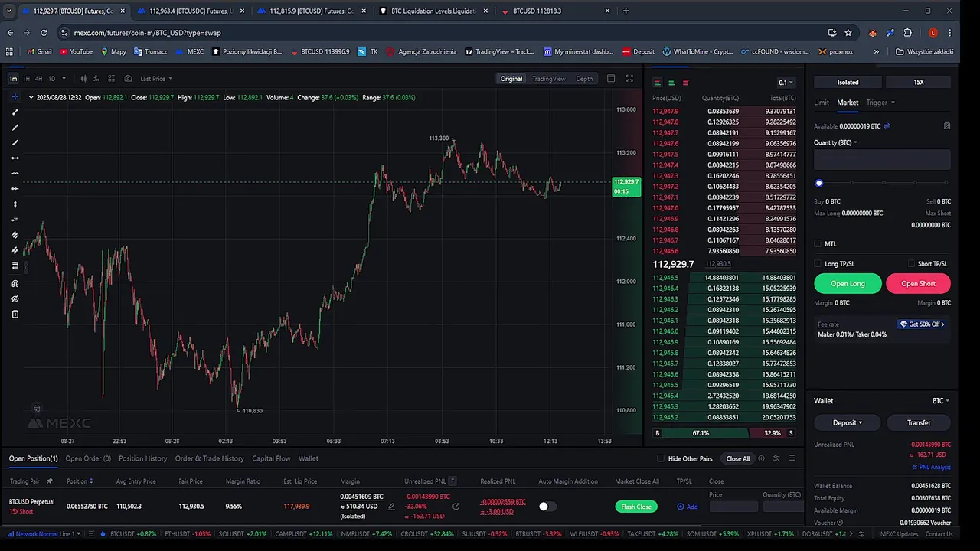Click the 15X leverage button
Screen dimensions: 980x551
pyautogui.click(x=919, y=82)
